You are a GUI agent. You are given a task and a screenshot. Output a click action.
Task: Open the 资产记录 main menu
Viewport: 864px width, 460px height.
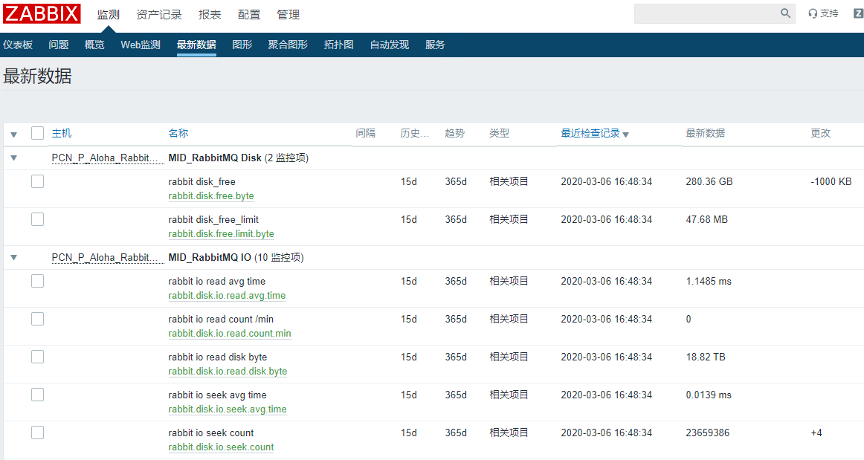(159, 14)
